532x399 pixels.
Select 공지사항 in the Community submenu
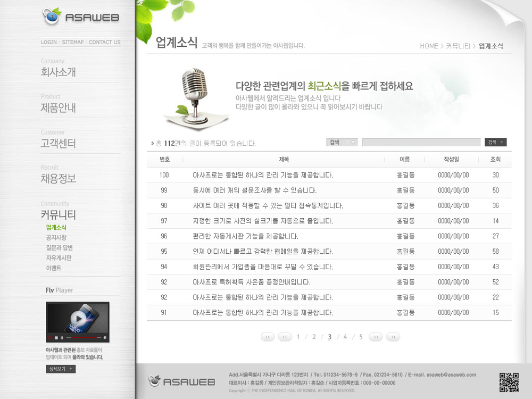56,238
